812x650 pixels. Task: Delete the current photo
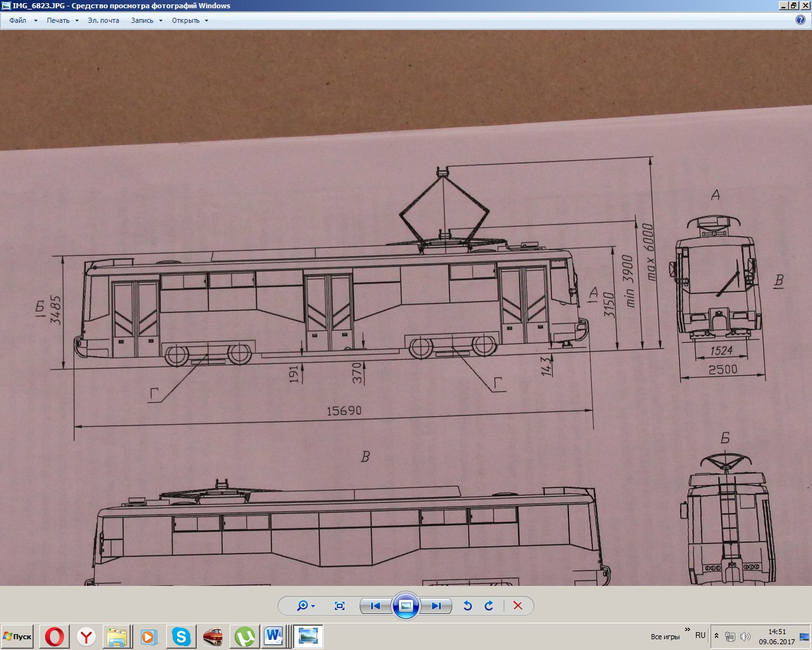(518, 606)
